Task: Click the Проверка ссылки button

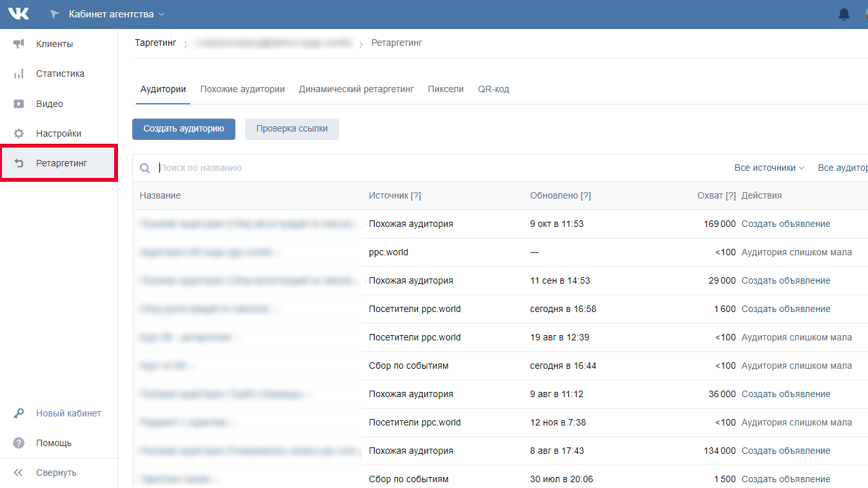Action: tap(291, 129)
